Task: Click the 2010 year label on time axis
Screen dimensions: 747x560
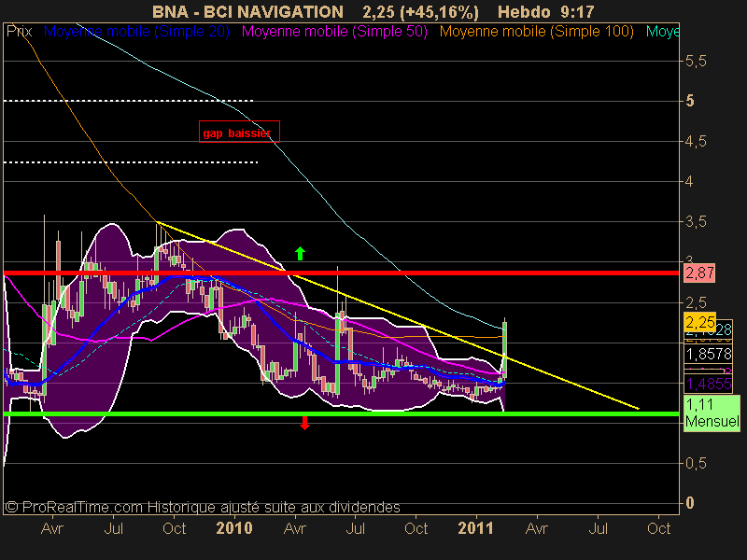Action: pyautogui.click(x=234, y=528)
